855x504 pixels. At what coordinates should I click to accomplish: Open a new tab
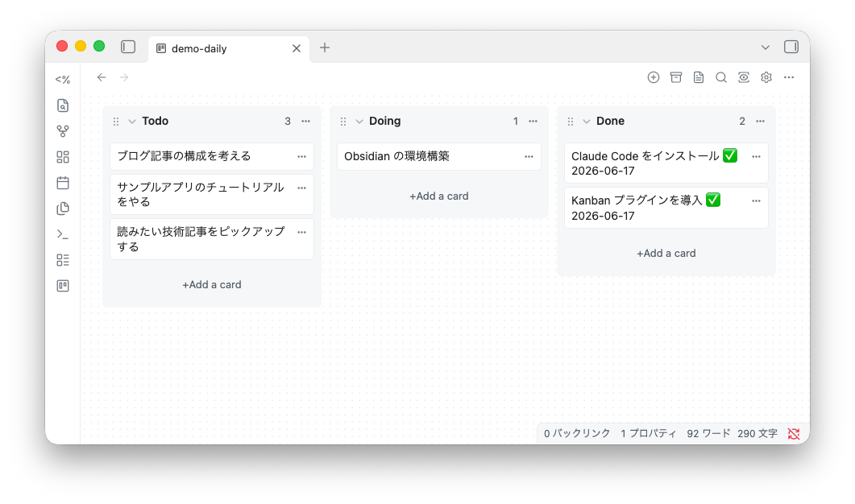[325, 48]
